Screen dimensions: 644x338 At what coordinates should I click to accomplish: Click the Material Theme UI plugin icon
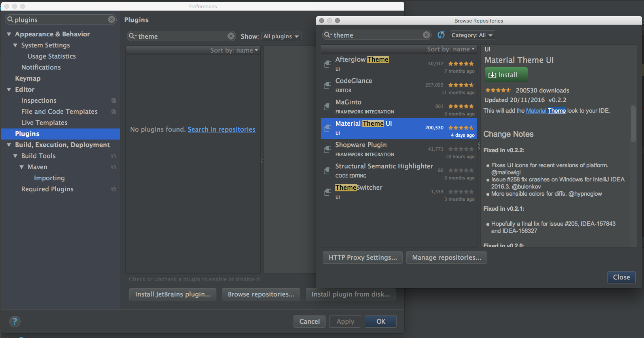(x=328, y=128)
